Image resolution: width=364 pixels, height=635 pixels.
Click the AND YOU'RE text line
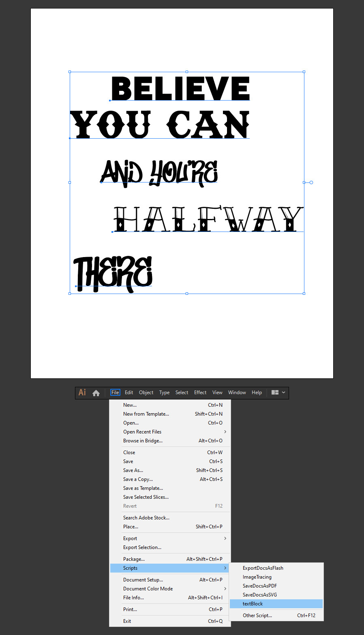(159, 173)
